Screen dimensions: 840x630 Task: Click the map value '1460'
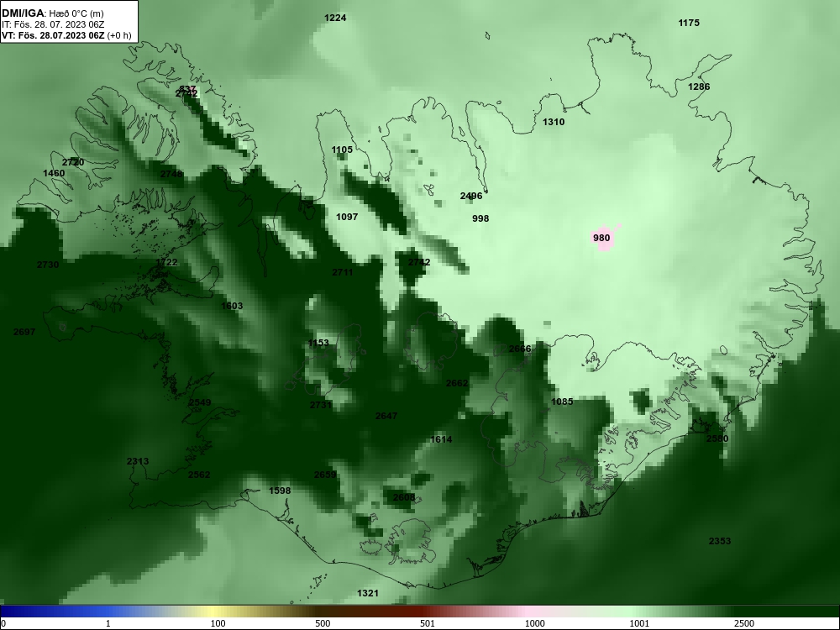(54, 174)
